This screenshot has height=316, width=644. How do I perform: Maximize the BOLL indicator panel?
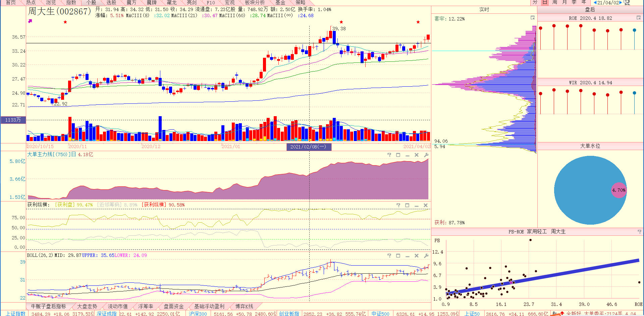398,256
